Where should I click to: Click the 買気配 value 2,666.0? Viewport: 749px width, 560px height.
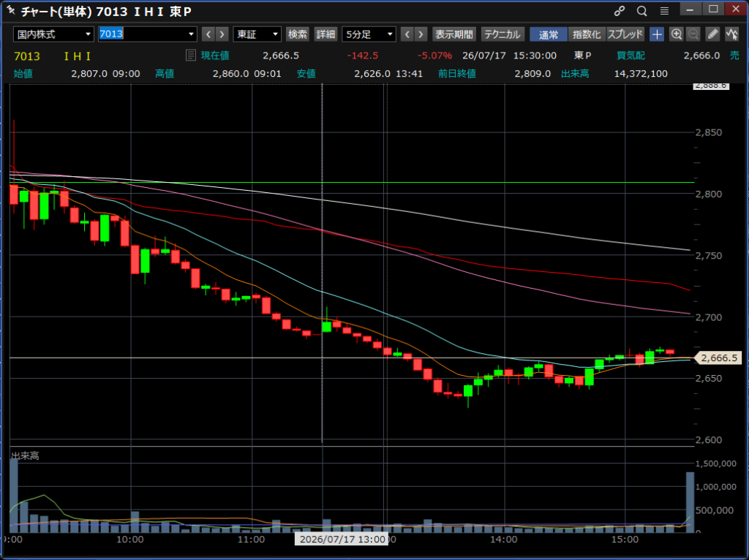pos(701,56)
